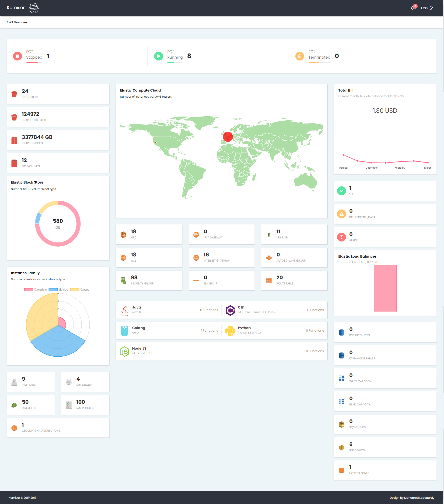Click the IAM Groups icon
The height and width of the screenshot is (504, 444).
69,382
